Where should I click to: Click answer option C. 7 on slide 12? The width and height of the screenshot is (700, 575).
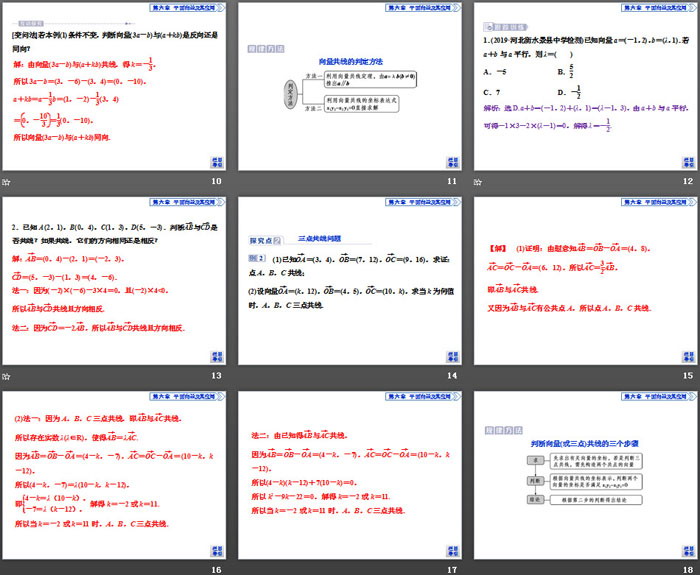pos(492,92)
